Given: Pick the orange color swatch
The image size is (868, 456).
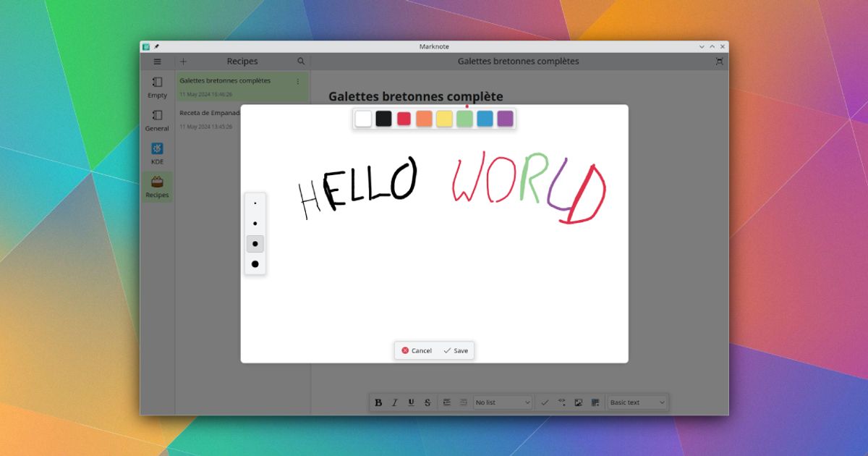Looking at the screenshot, I should pos(424,119).
